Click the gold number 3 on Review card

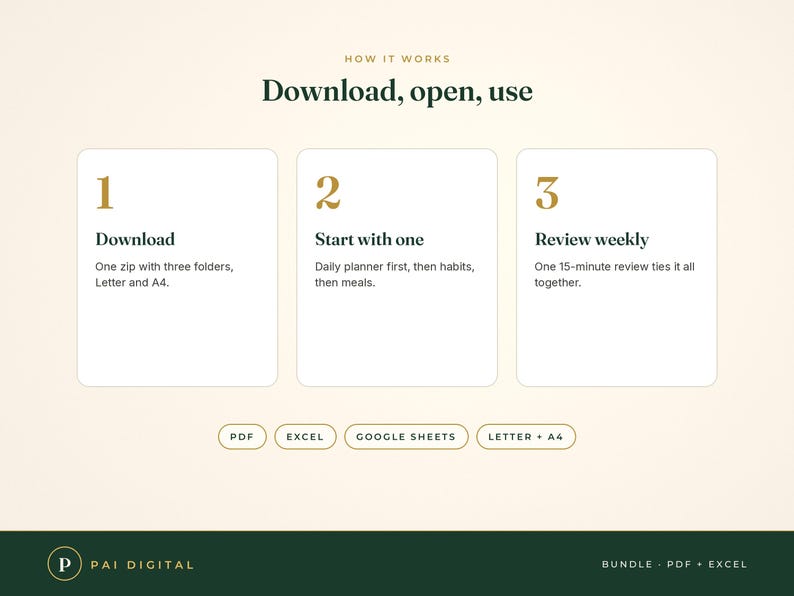[547, 192]
